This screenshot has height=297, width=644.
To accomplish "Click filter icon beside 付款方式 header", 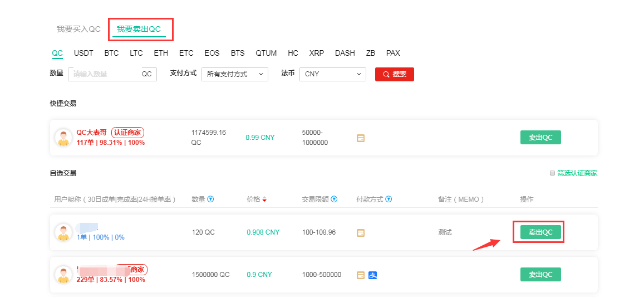I will [389, 199].
